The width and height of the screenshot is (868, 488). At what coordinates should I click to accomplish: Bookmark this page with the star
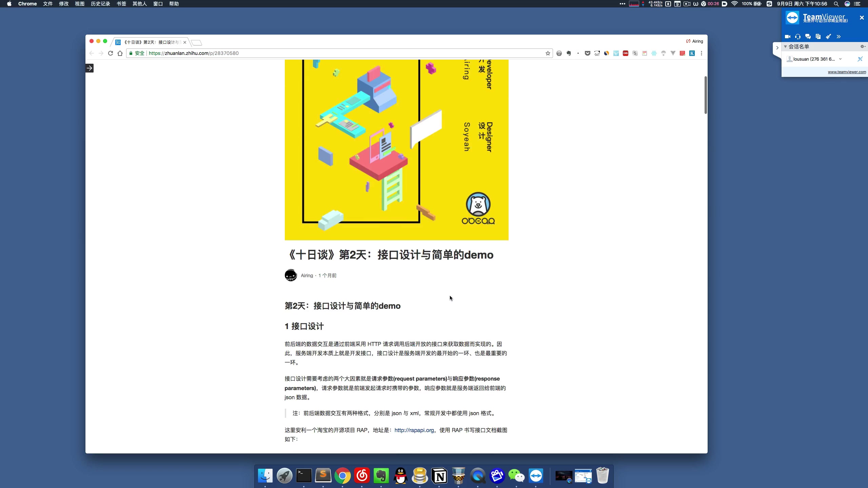point(548,53)
